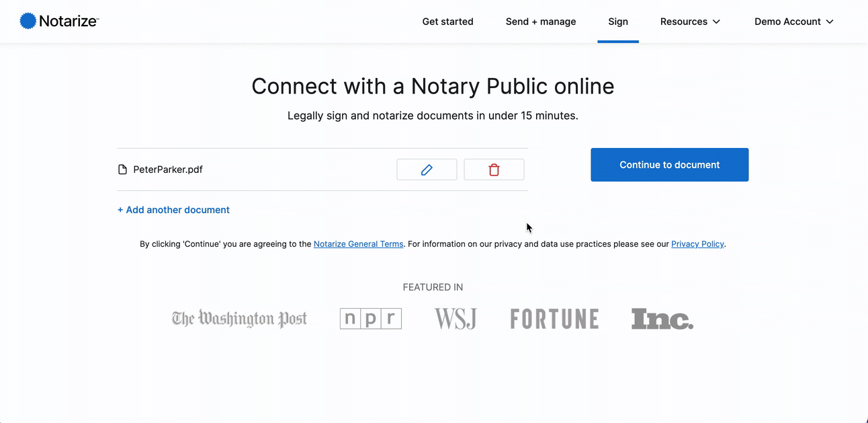Open the Notarize General Terms link
Screen dimensions: 868x423
click(358, 243)
